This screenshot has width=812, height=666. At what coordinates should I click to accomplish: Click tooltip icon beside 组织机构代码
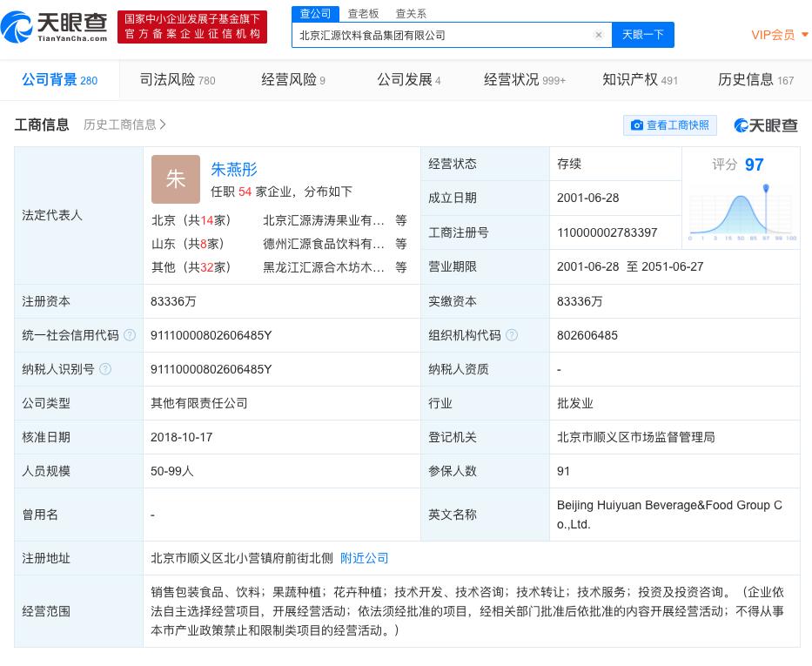click(x=512, y=334)
